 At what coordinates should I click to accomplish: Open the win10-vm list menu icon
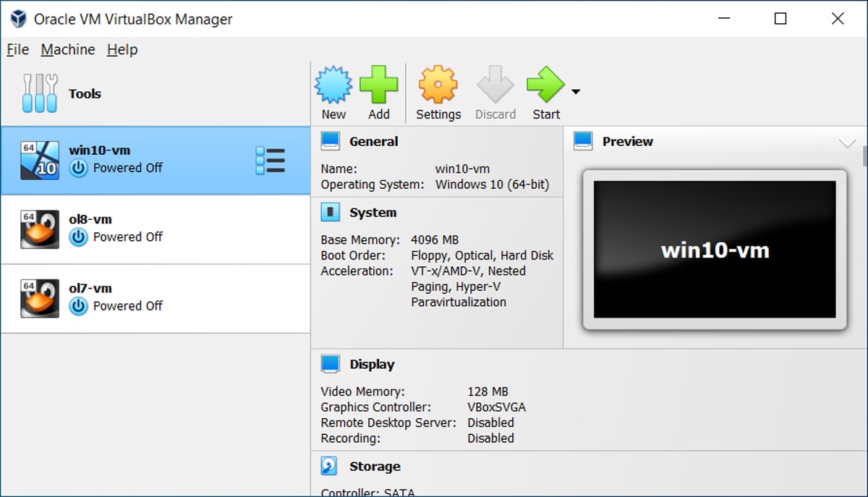(271, 159)
